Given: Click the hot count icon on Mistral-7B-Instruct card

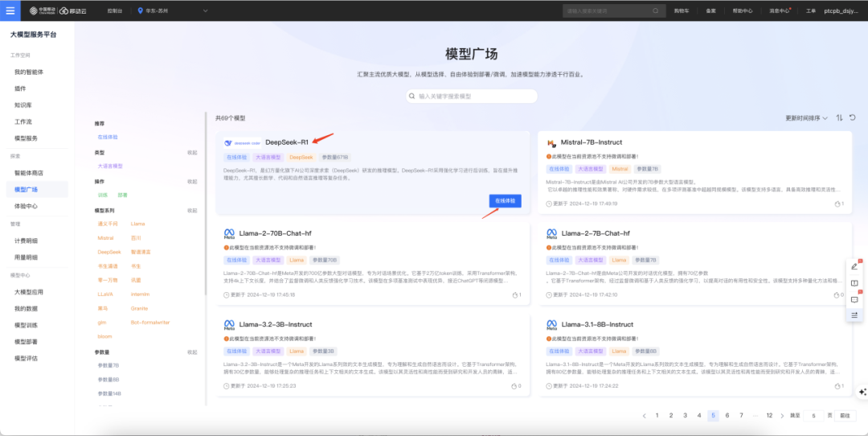Looking at the screenshot, I should coord(837,204).
